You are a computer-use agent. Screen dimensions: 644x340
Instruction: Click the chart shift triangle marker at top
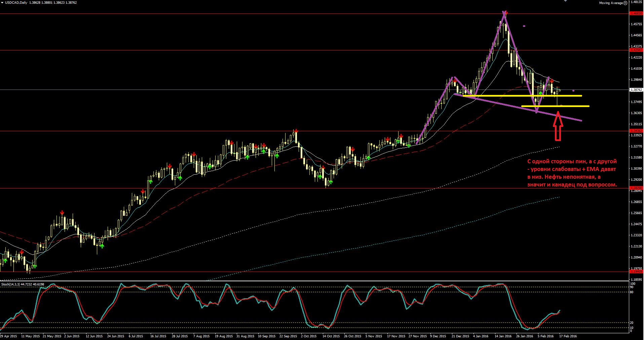point(565,1)
